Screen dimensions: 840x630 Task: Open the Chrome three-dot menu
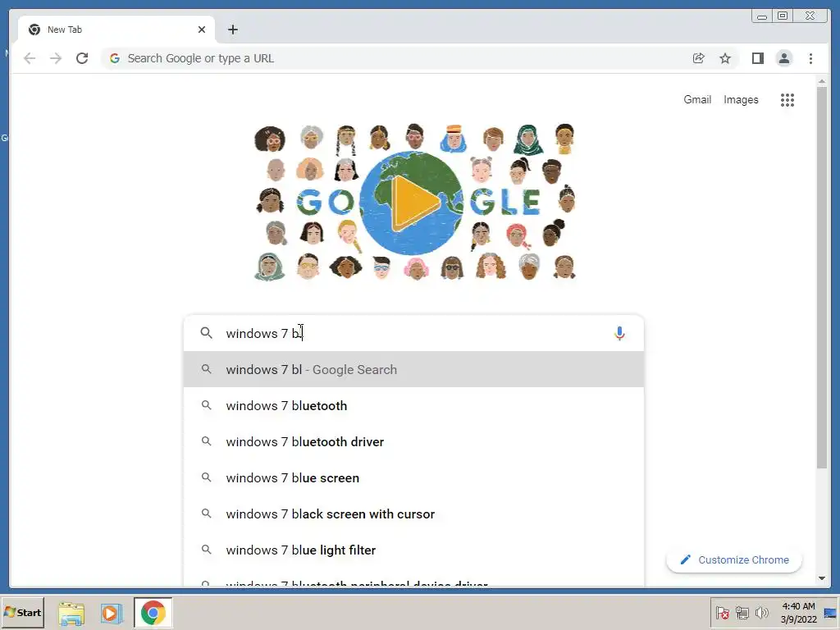tap(810, 58)
